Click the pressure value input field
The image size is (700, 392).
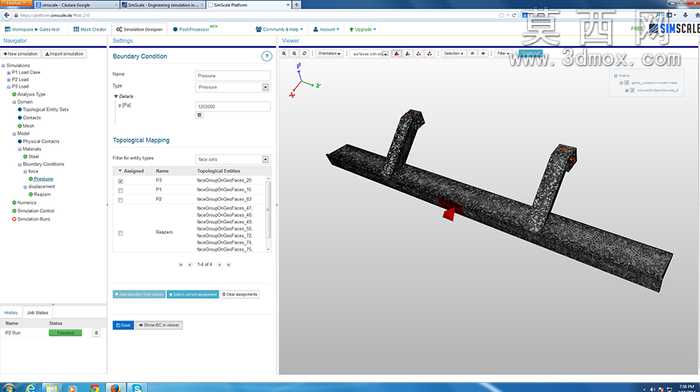233,106
